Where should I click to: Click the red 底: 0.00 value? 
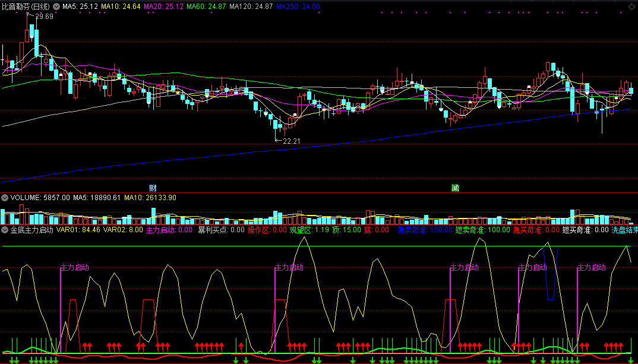click(377, 230)
